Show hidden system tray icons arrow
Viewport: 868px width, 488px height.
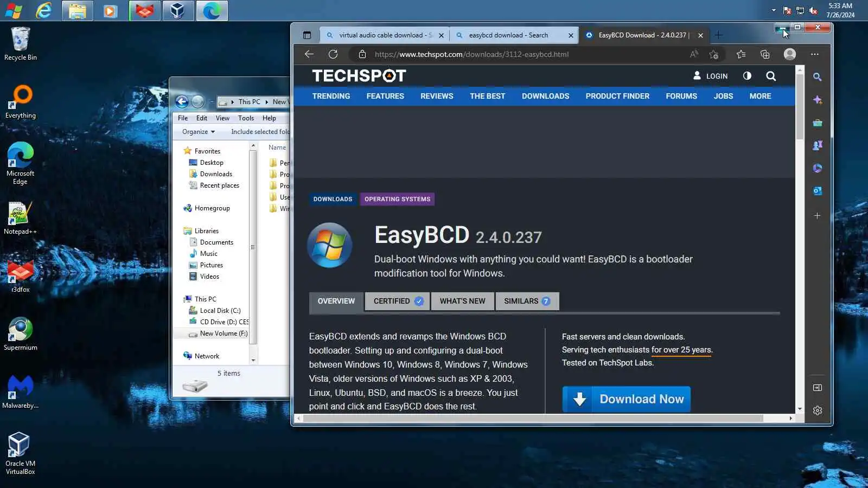774,10
